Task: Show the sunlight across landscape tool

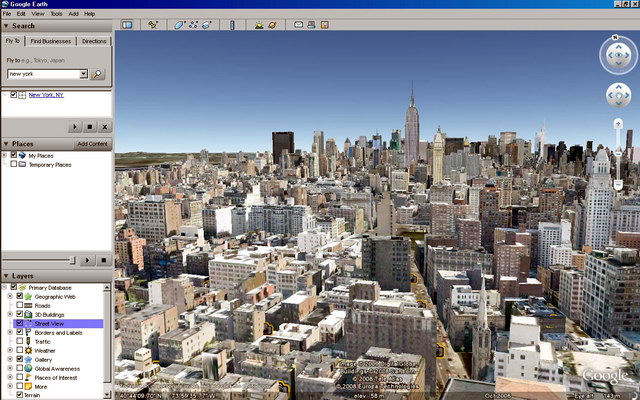Action: pos(259,25)
